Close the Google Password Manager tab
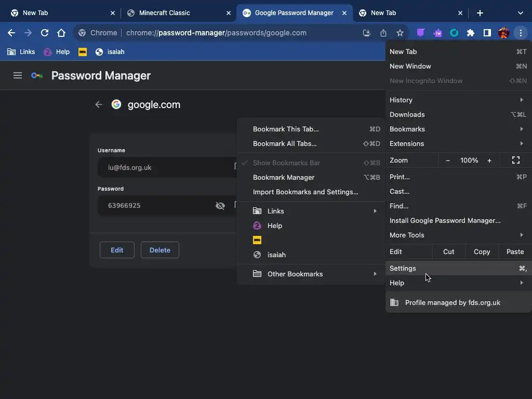Image resolution: width=532 pixels, height=399 pixels. click(344, 13)
